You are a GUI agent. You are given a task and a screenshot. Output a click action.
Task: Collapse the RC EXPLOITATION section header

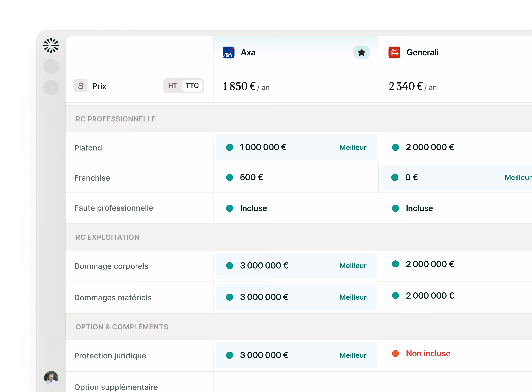107,237
